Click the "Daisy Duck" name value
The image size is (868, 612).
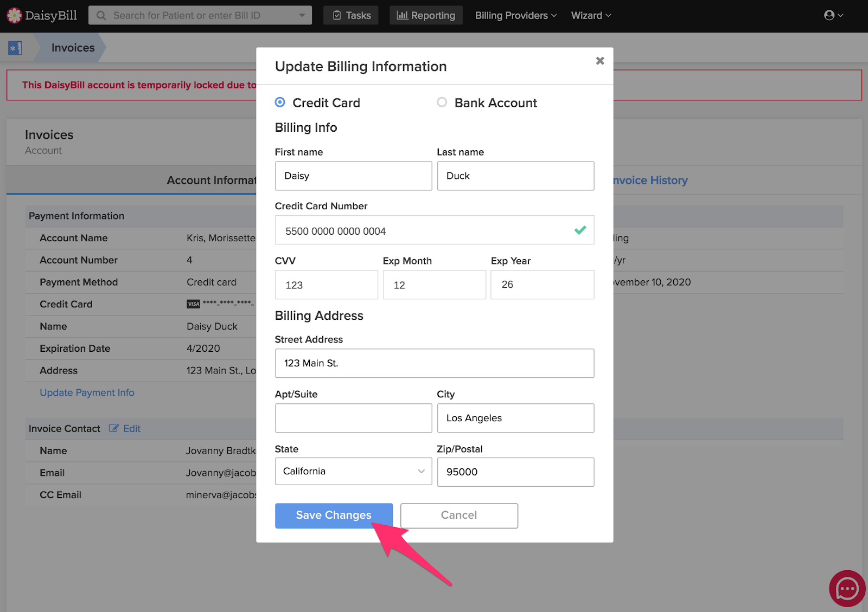(x=212, y=326)
